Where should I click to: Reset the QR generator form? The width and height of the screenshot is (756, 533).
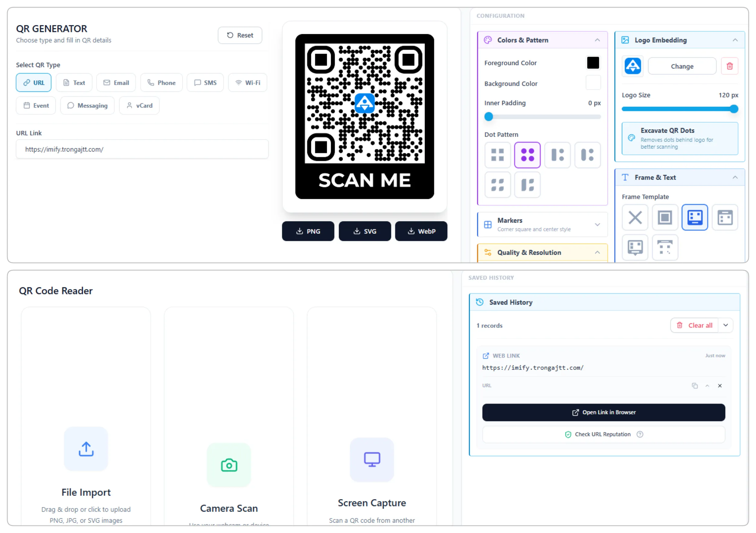pos(240,35)
